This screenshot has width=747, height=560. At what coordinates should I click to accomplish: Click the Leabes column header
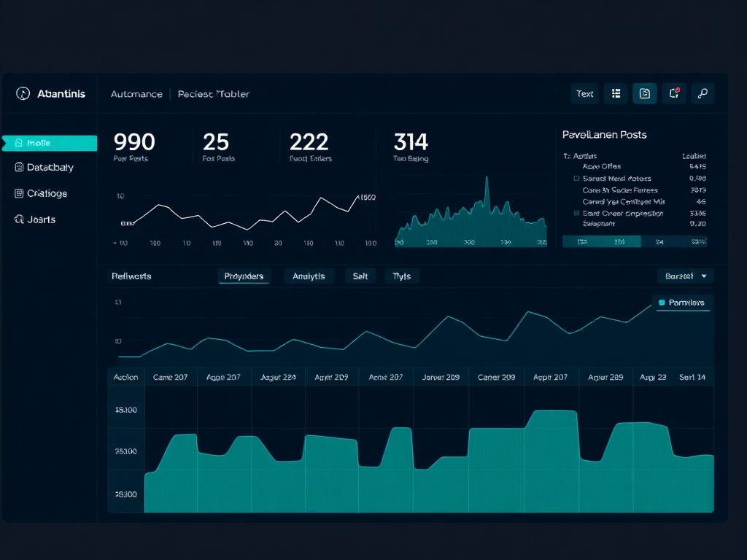pos(694,156)
